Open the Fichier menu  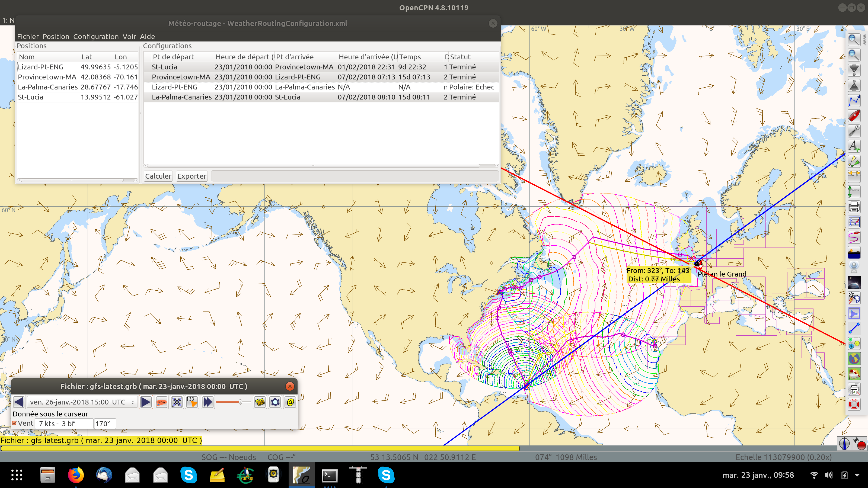point(28,36)
